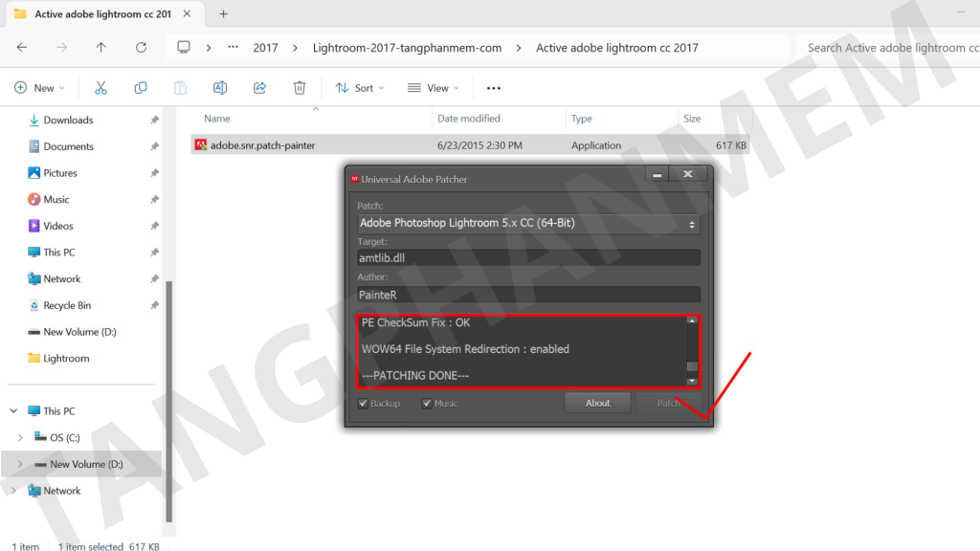Screen dimensions: 980x551
Task: Navigate to Lightroom-2017-tangphanmem-com breadcrumb
Action: click(x=407, y=48)
